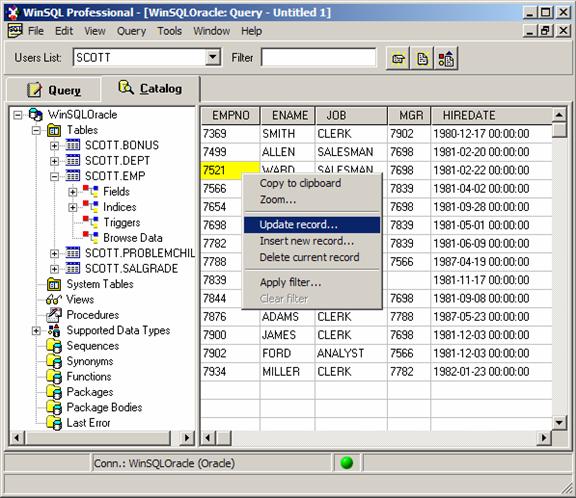The height and width of the screenshot is (498, 576).
Task: Choose Update record from context menu
Action: (x=312, y=225)
